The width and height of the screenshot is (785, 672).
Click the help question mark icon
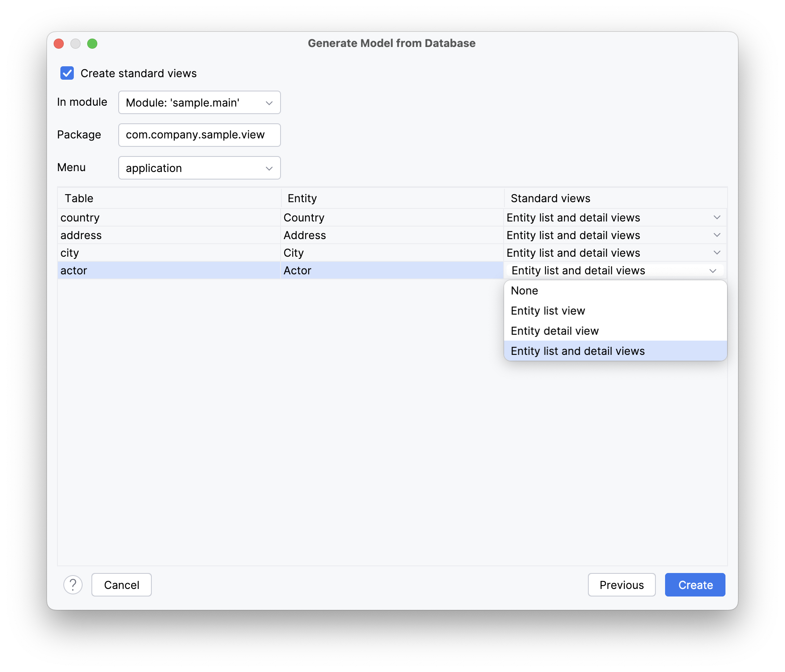[x=73, y=585]
